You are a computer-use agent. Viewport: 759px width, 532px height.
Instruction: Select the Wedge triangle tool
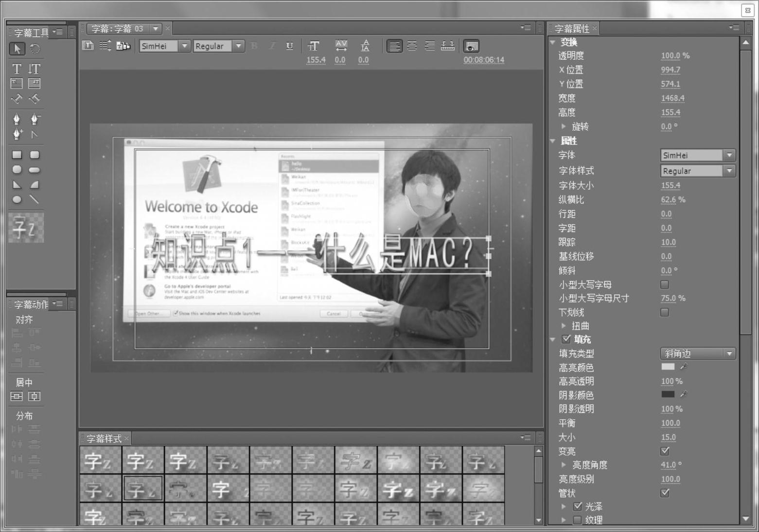(x=17, y=185)
